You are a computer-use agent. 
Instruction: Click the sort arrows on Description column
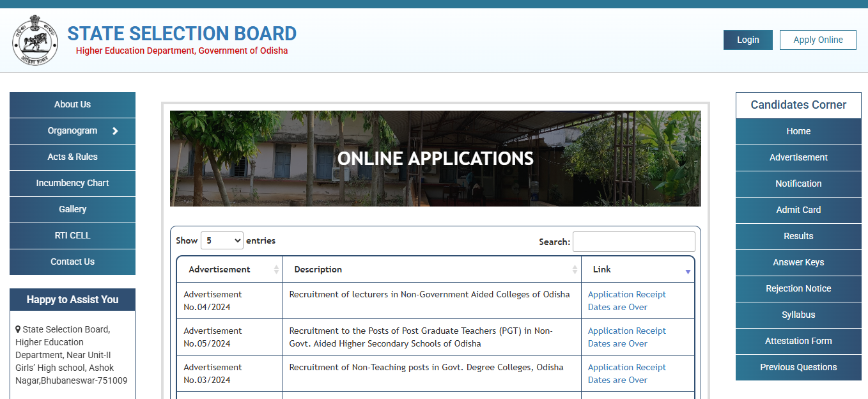pos(575,269)
